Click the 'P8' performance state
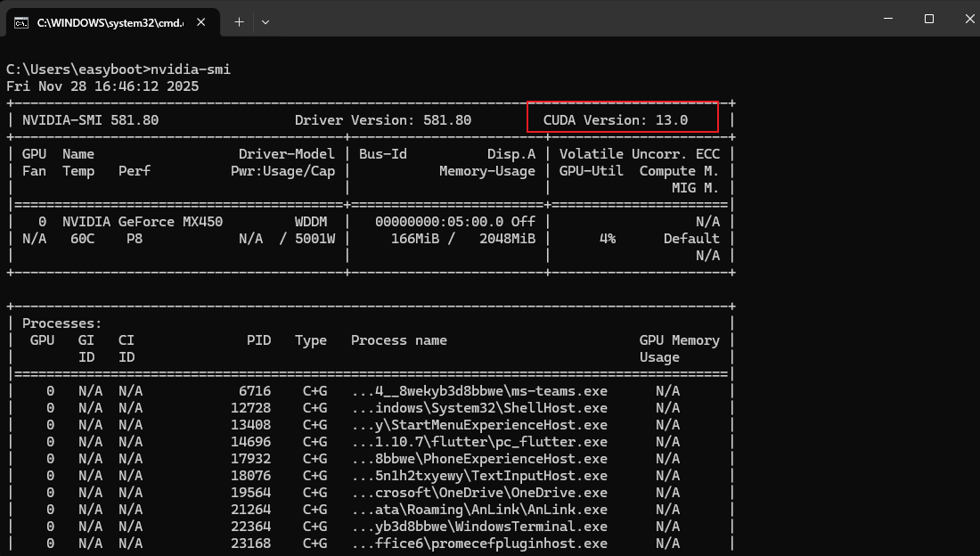980x556 pixels. [135, 238]
